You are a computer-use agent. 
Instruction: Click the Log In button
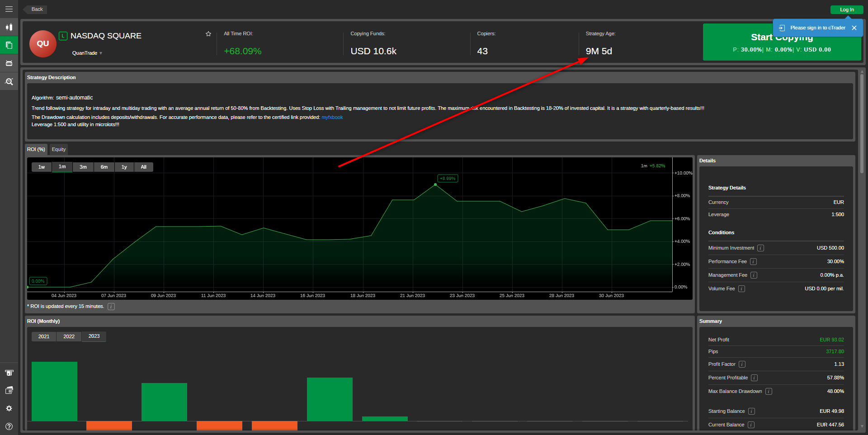[847, 9]
